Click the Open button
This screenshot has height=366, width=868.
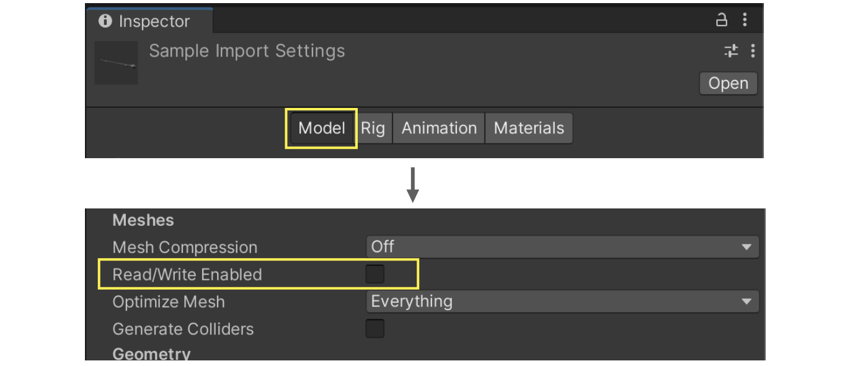click(x=728, y=83)
